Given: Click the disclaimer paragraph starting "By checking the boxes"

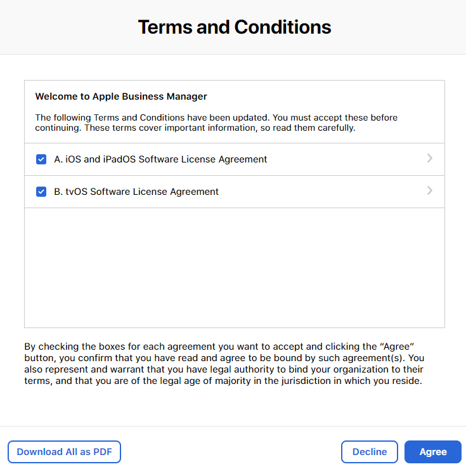Looking at the screenshot, I should [x=224, y=364].
